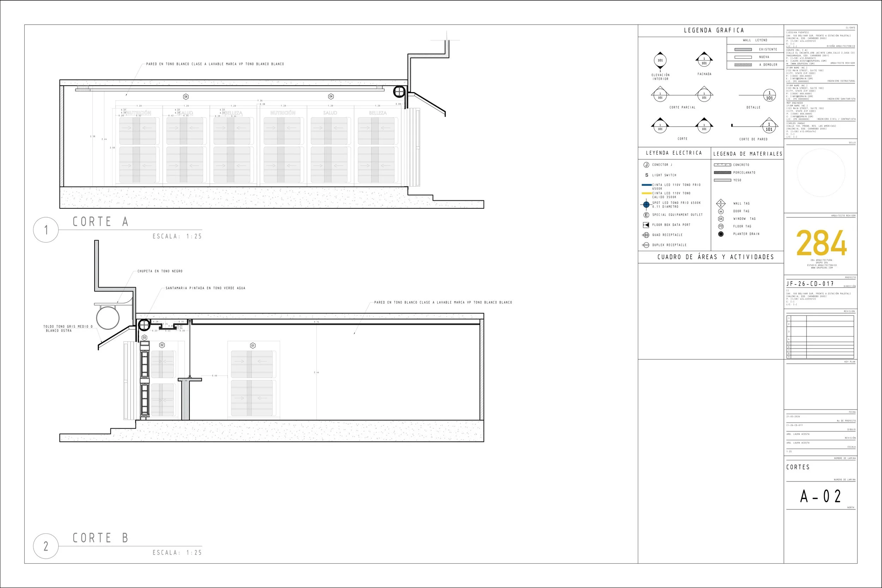882x588 pixels.
Task: Click the FACHADA label
Action: tap(704, 74)
